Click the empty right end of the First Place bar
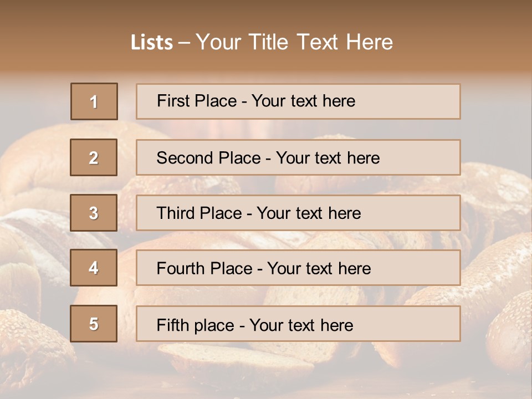Image resolution: width=532 pixels, height=399 pixels. click(x=421, y=101)
